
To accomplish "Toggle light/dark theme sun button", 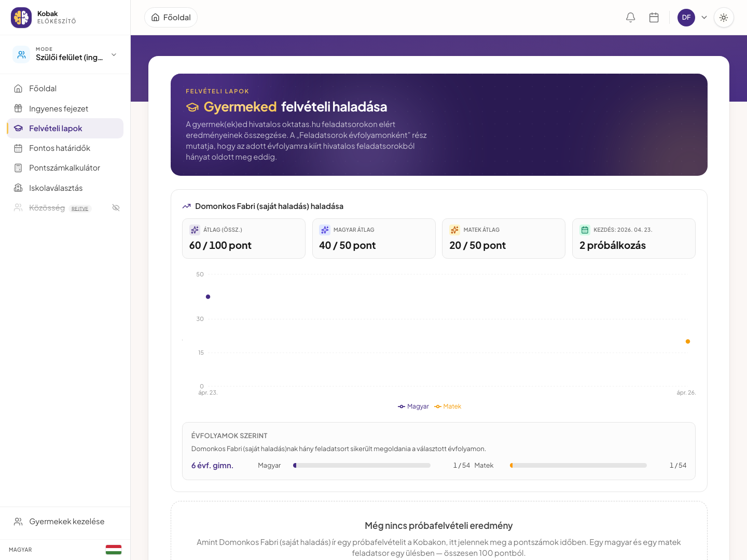I will click(724, 18).
